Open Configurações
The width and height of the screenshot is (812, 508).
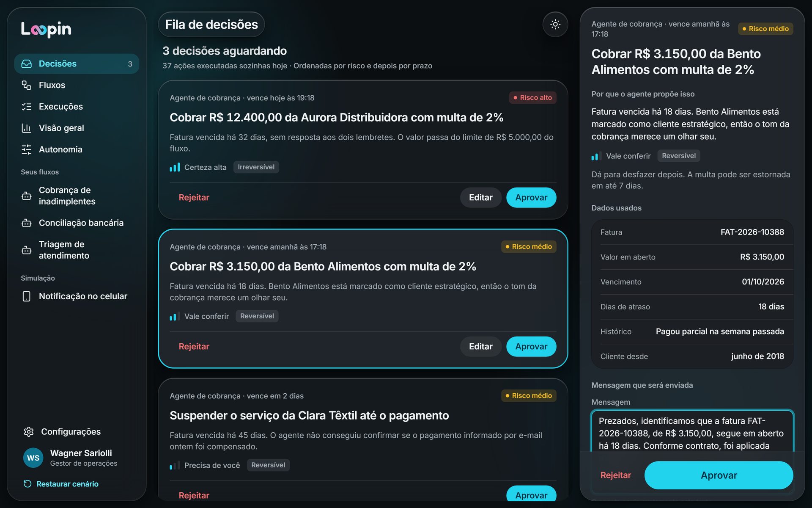click(77, 431)
